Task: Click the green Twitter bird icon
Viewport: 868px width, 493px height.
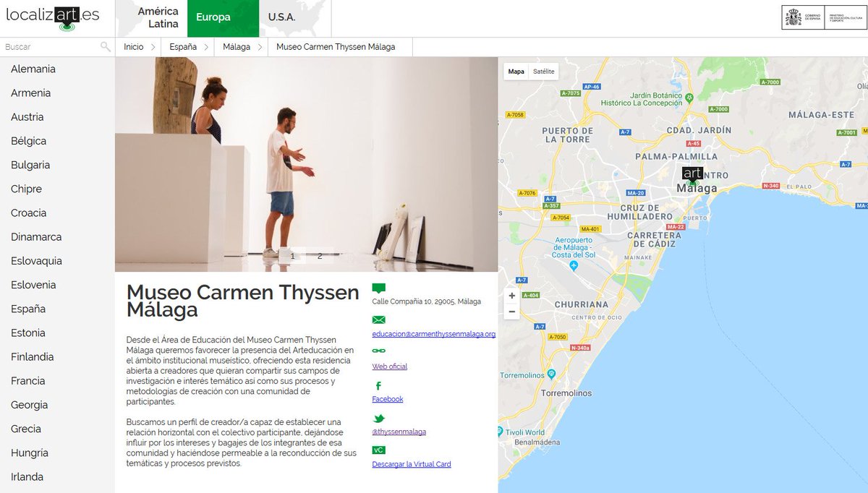Action: click(x=378, y=418)
